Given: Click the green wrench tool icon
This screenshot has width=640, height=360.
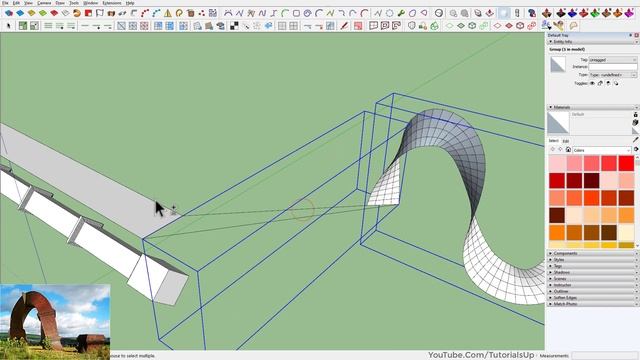Looking at the screenshot, I should point(401,13).
